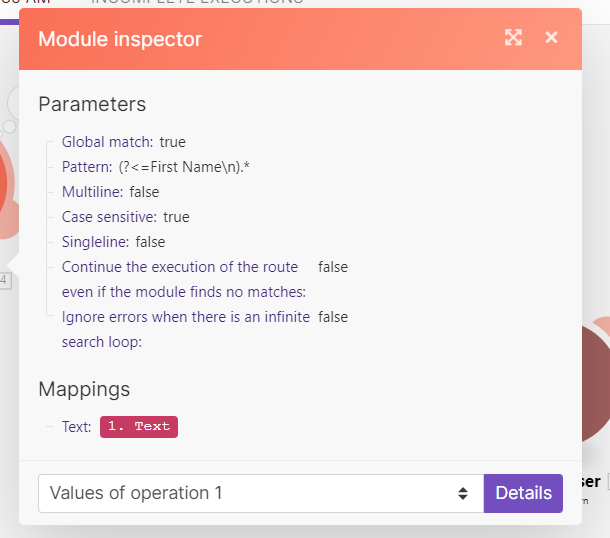Click the Global match parameter label
Image resolution: width=610 pixels, height=538 pixels.
[108, 142]
